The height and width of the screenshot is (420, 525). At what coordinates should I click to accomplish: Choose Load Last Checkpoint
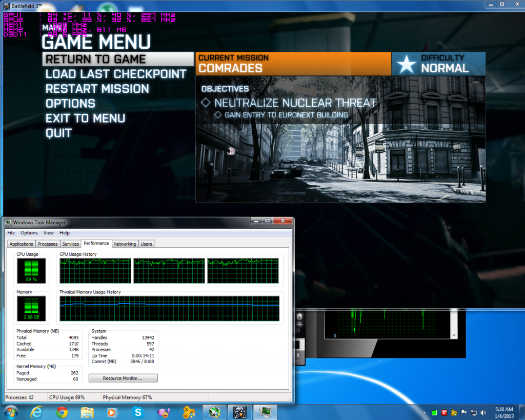(116, 74)
